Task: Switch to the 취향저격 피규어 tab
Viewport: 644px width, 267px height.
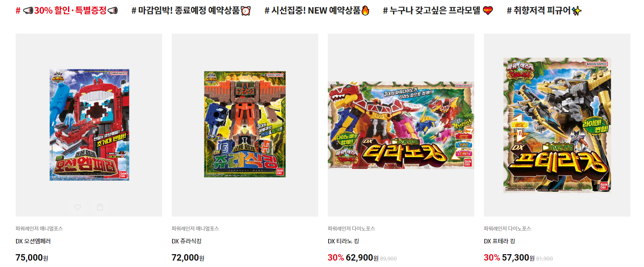Action: coord(544,10)
